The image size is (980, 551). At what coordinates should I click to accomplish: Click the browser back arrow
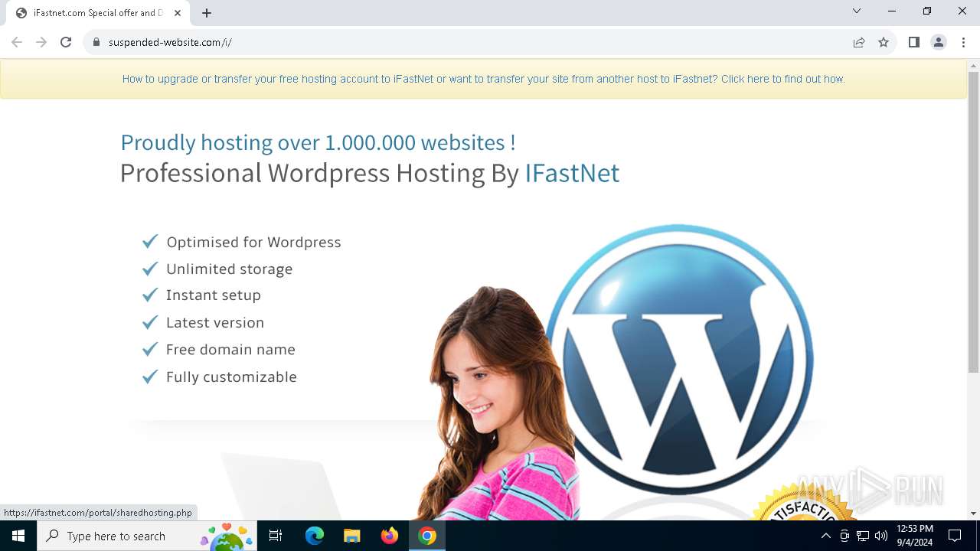click(x=17, y=42)
